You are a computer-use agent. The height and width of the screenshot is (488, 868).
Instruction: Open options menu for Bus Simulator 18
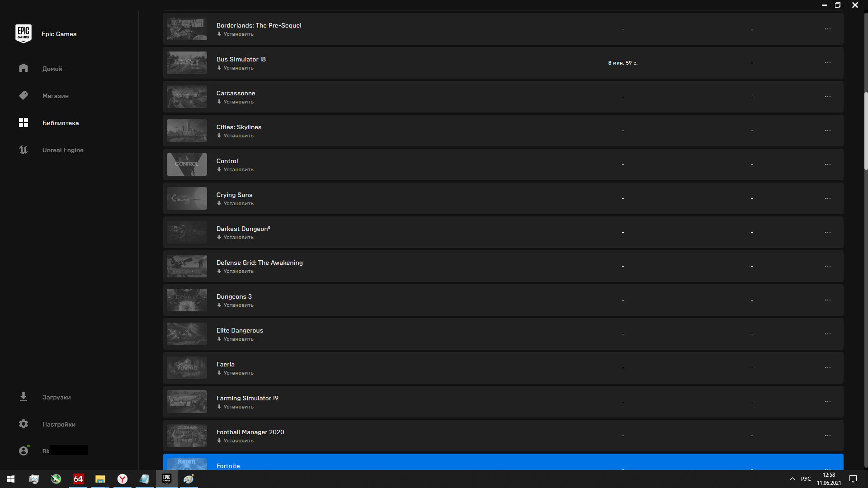(x=828, y=63)
